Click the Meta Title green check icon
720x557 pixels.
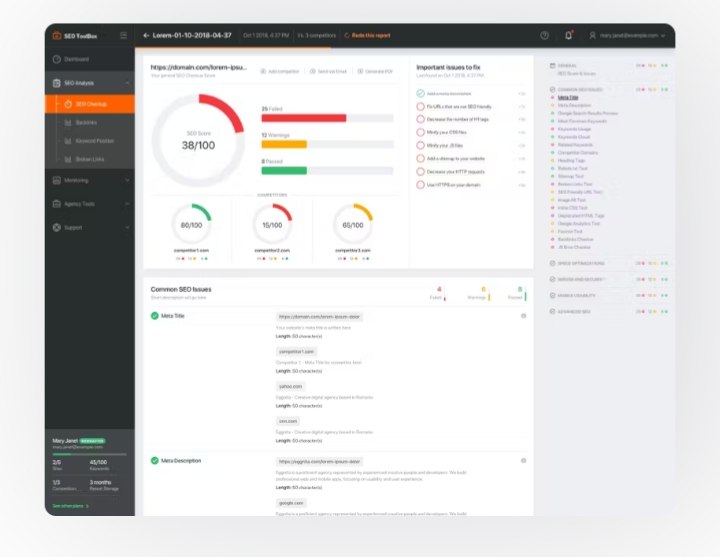click(155, 316)
